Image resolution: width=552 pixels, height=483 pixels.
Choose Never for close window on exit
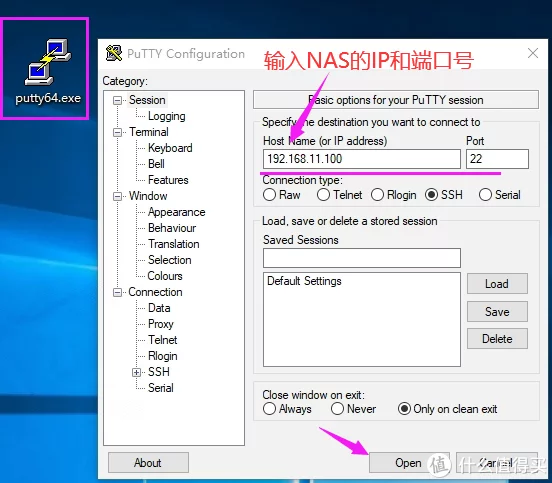point(337,409)
